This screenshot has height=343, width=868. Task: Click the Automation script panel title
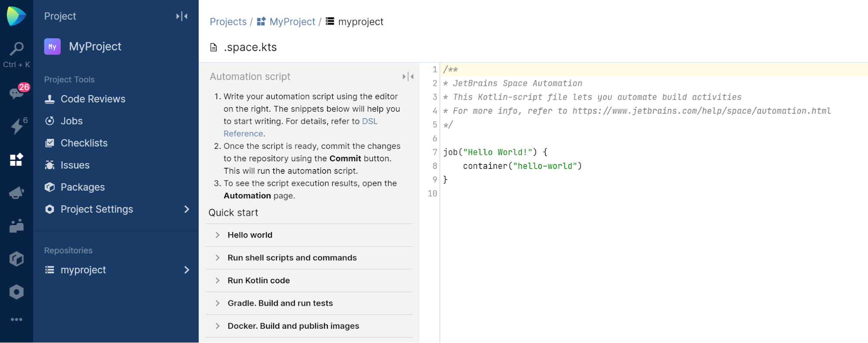point(250,77)
